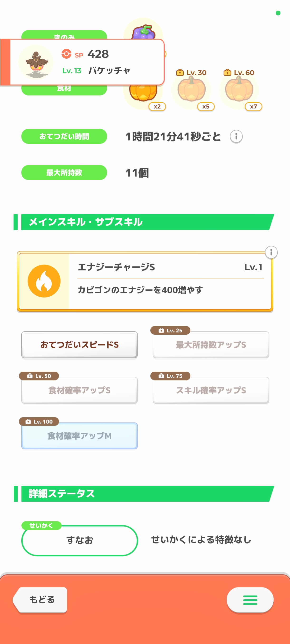The image size is (290, 644).
Task: Open the hamburger menu button
Action: (x=250, y=600)
